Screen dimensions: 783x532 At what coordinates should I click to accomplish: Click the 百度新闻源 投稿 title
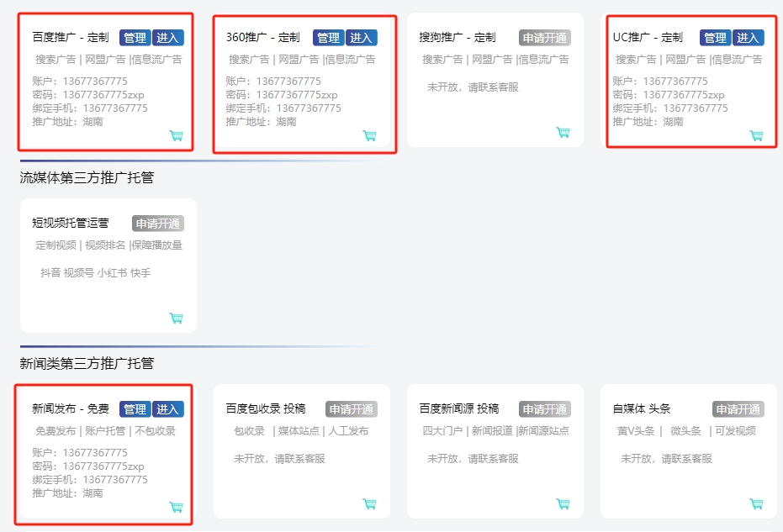coord(459,408)
